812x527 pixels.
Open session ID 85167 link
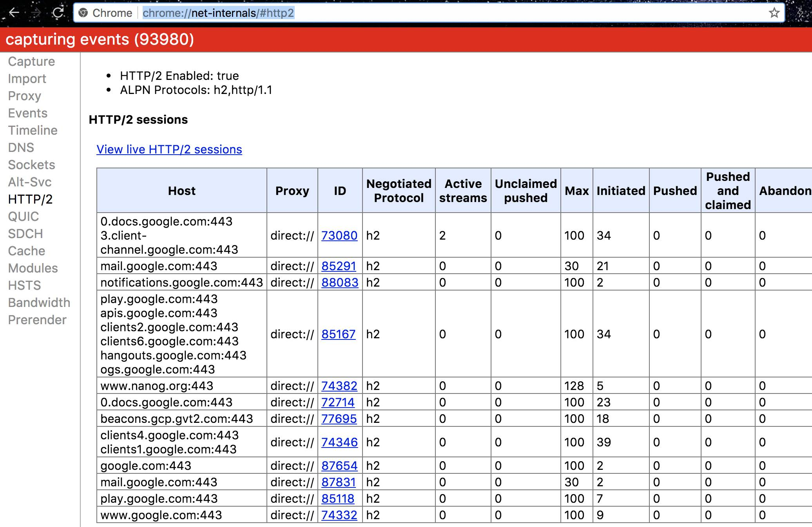point(338,334)
